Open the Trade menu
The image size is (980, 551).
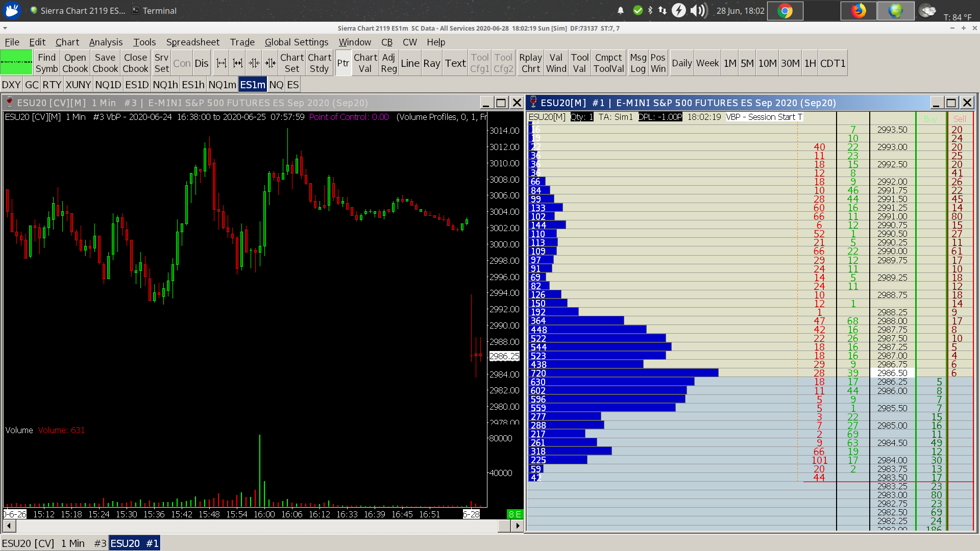tap(242, 42)
